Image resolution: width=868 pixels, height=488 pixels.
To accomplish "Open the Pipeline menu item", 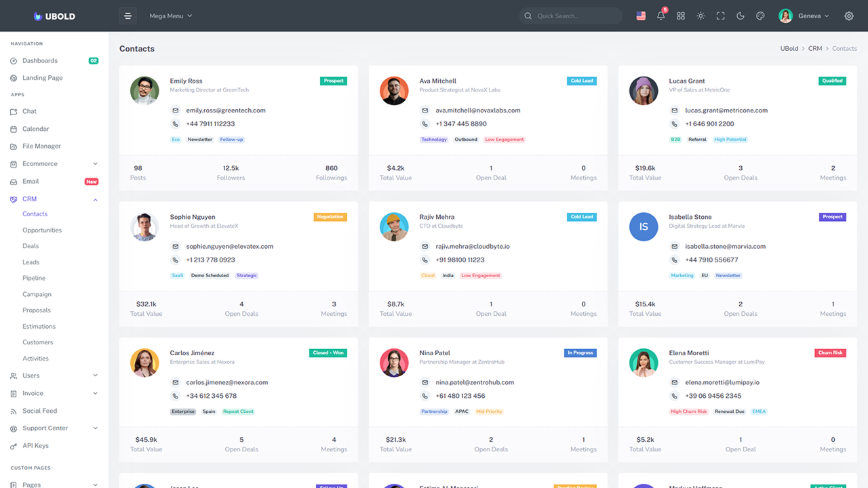I will (x=34, y=279).
